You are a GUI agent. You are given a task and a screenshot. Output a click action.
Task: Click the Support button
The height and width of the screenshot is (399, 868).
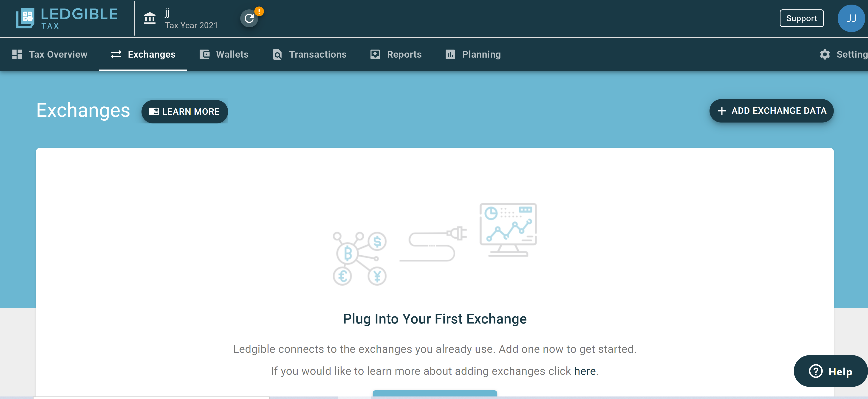pyautogui.click(x=802, y=18)
